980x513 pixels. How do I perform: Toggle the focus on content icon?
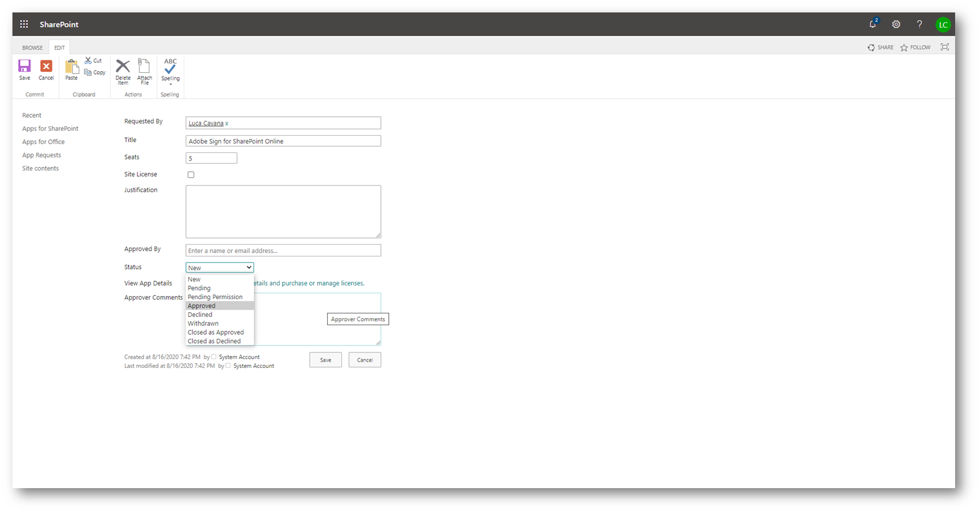click(x=944, y=47)
